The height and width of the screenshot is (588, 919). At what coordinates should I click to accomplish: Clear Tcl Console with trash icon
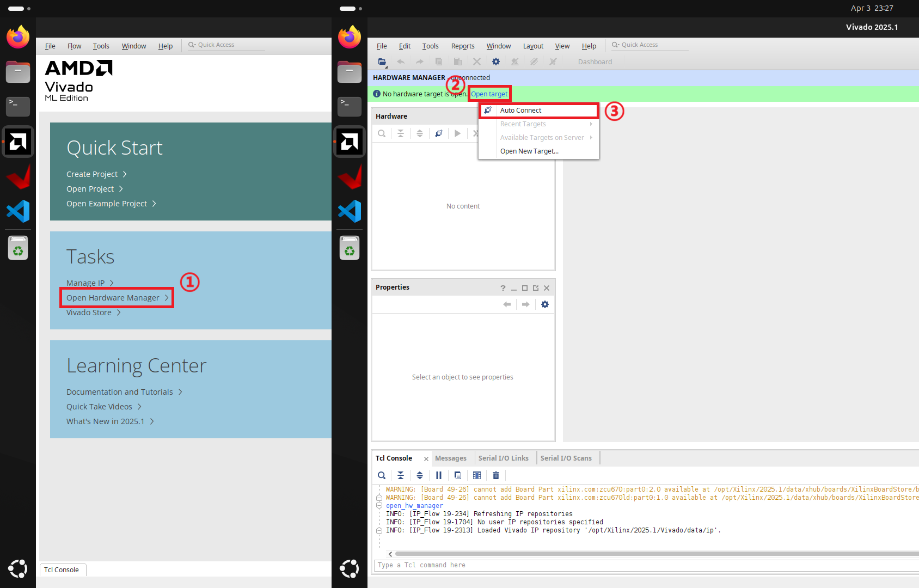click(496, 475)
